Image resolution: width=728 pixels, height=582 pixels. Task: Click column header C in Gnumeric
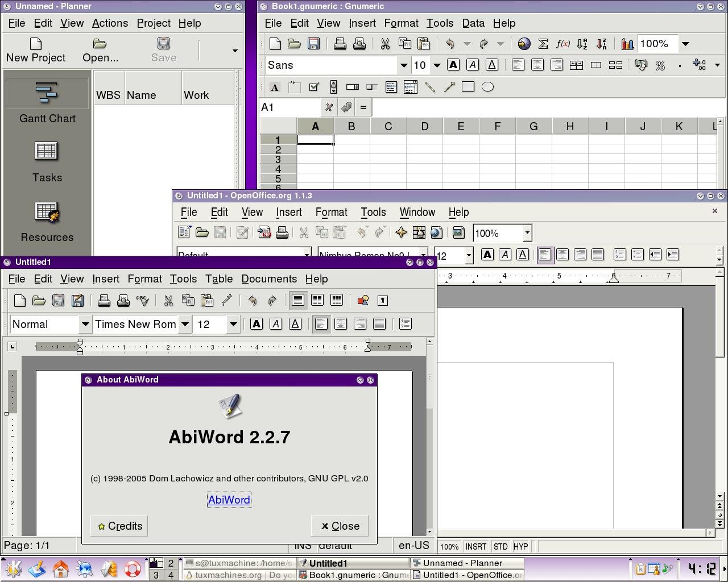pos(388,127)
